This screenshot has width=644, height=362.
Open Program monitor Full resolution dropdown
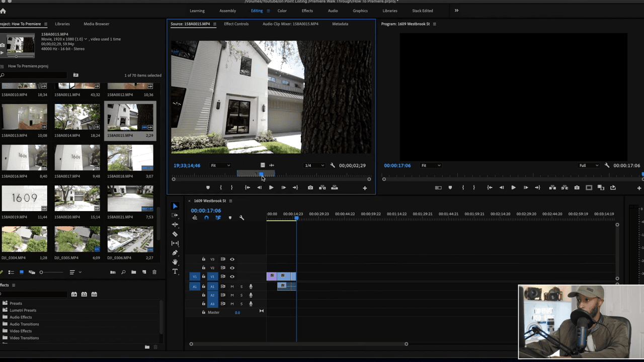589,165
